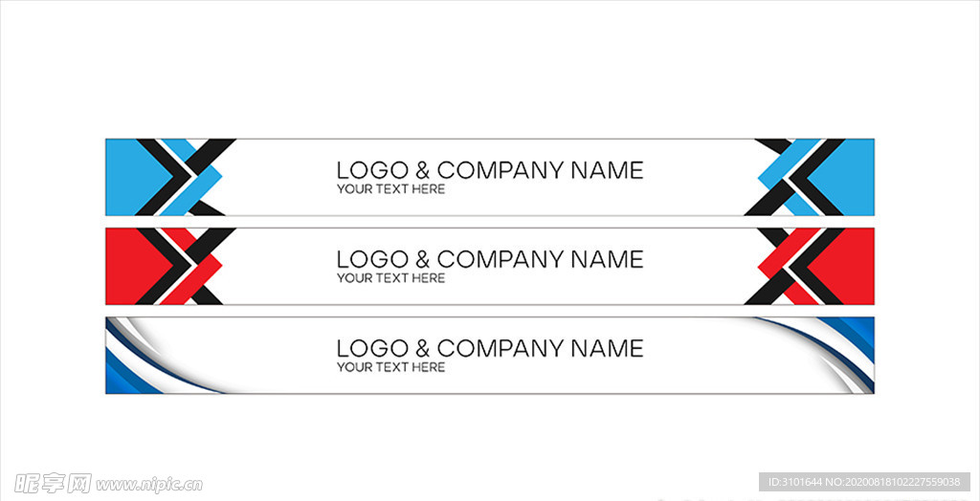
Task: Select LOGO & COMPANY NAME in blue banner
Action: click(x=490, y=170)
